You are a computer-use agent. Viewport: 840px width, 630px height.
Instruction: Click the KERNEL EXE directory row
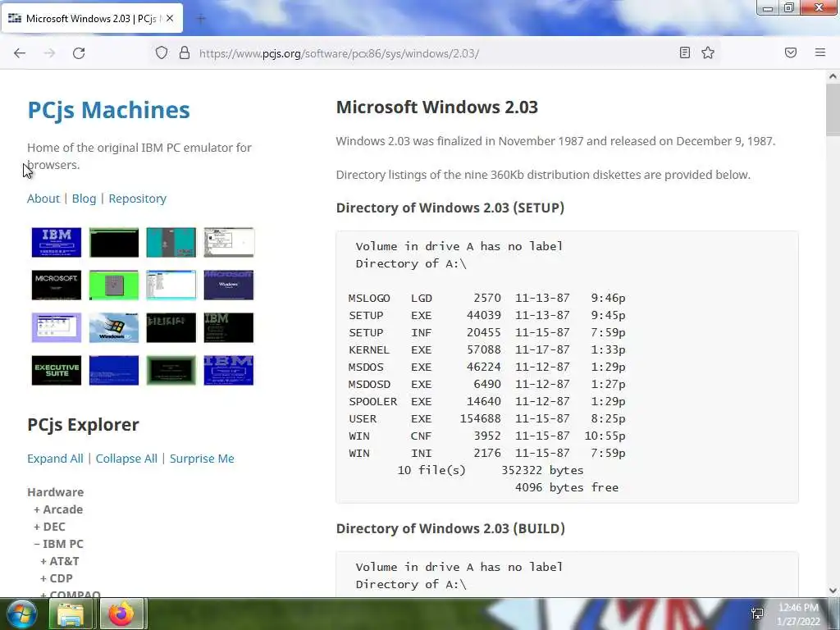(487, 349)
